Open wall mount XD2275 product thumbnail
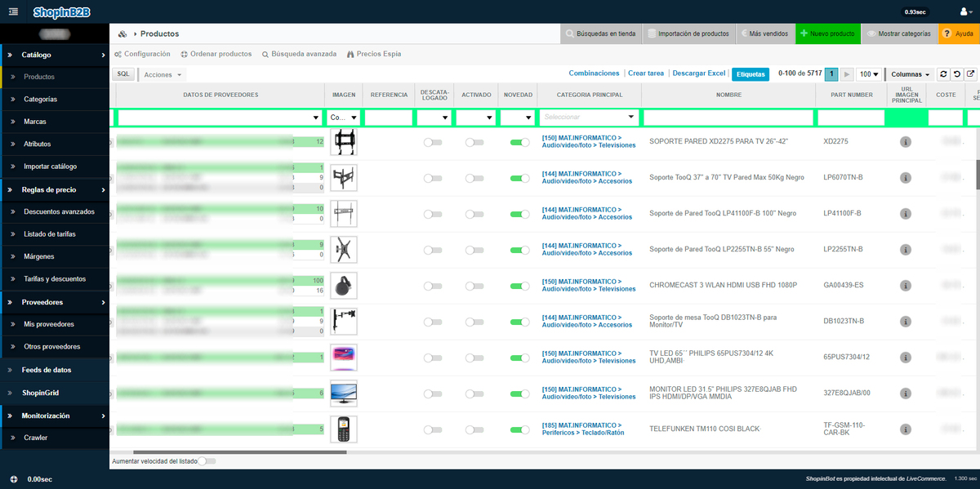 344,142
